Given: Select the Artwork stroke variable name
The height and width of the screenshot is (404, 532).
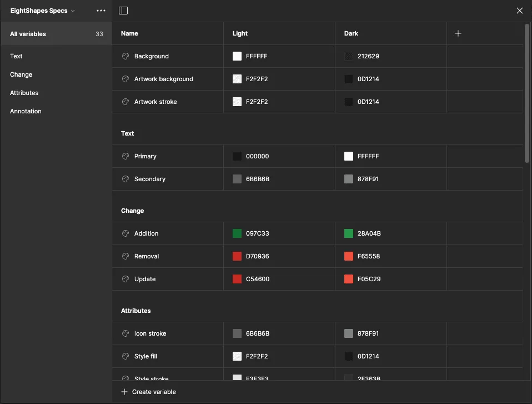Looking at the screenshot, I should point(155,102).
